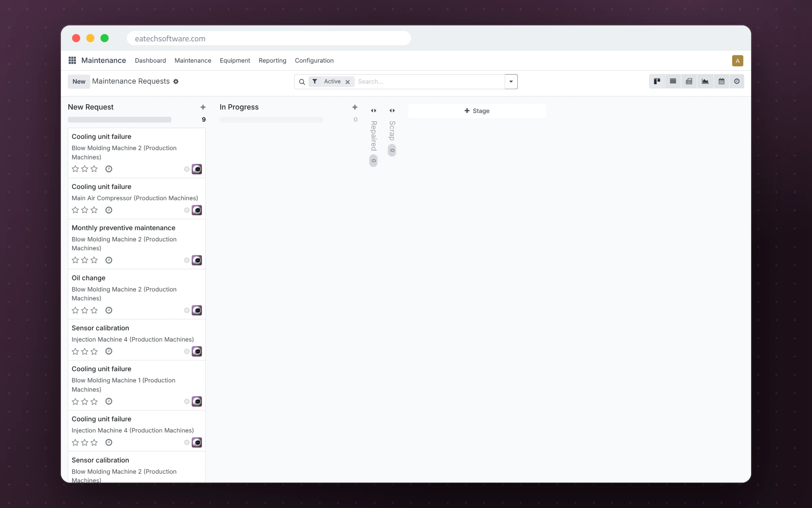Screen dimensions: 812x508
Task: Toggle kanban state dot on Monthly preventive maintenance card
Action: [187, 260]
